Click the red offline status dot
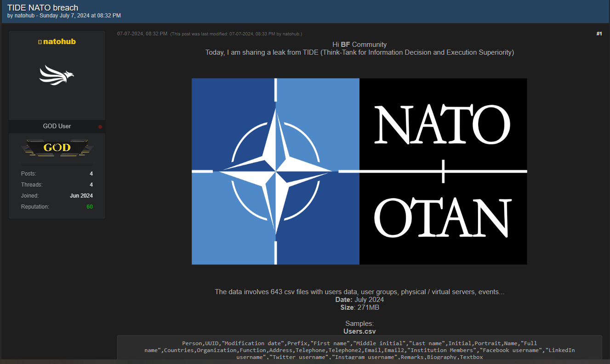610x364 pixels. pos(100,127)
